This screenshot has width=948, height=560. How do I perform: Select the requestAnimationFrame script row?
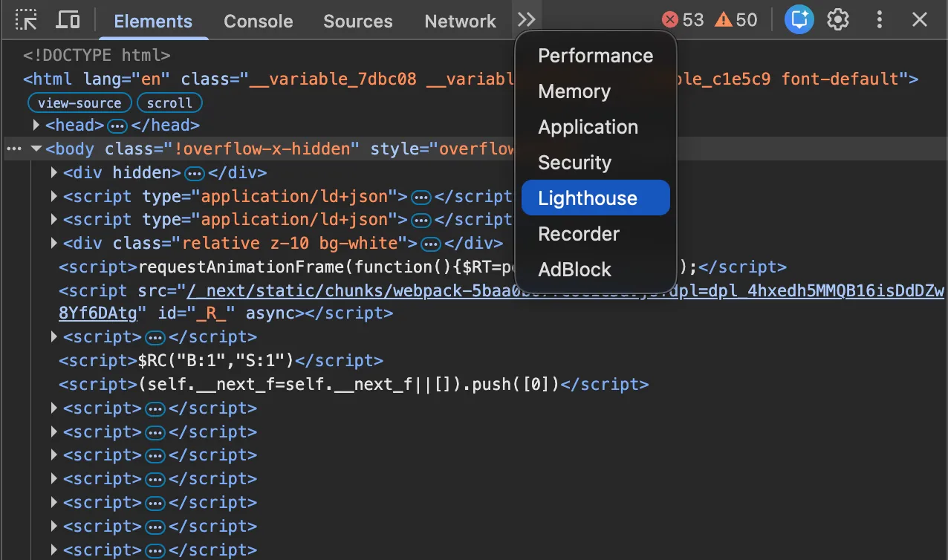tap(423, 267)
